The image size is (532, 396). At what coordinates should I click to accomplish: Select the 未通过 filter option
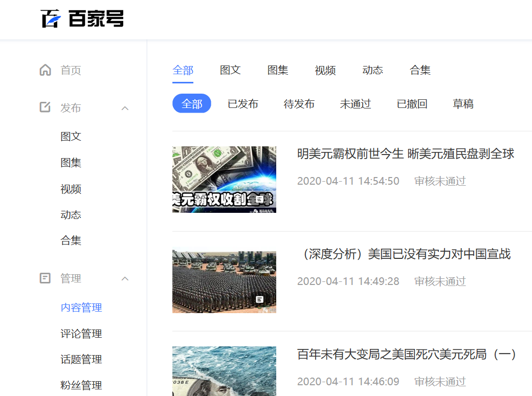(x=355, y=103)
